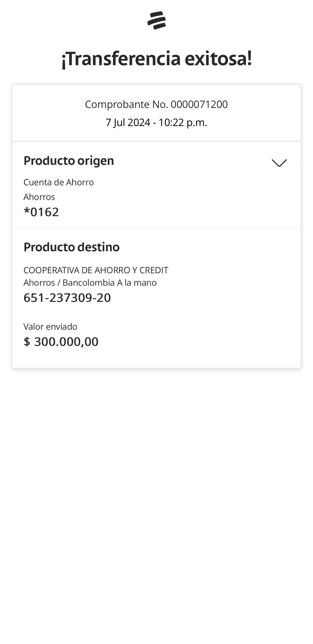Tap the Bancolombia logo at top
This screenshot has height=644, width=313.
point(156,20)
